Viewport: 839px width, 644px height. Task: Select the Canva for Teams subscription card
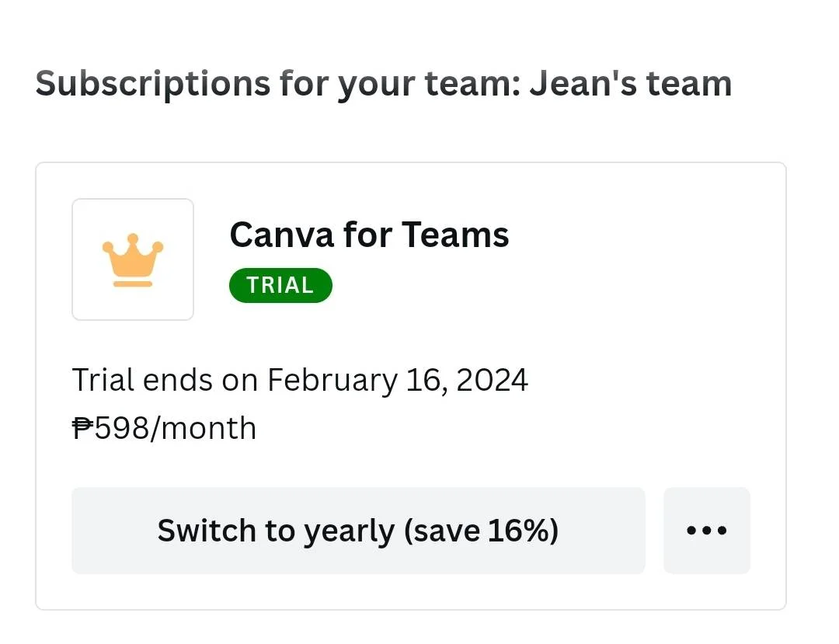tap(411, 385)
